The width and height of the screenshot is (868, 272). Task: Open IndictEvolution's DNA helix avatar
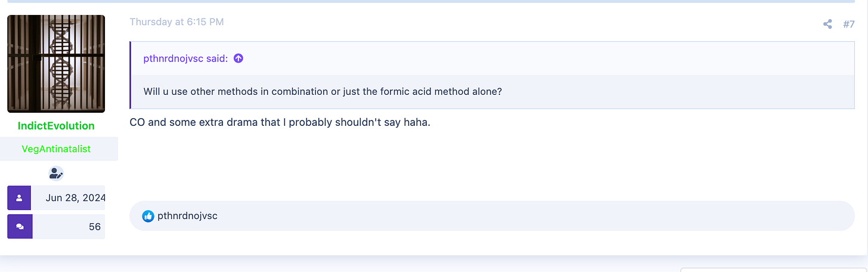click(x=56, y=64)
